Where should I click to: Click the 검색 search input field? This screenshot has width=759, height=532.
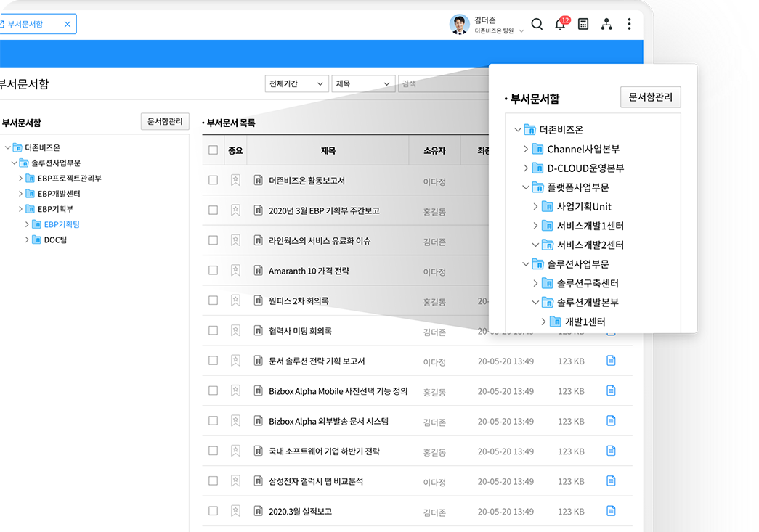443,83
